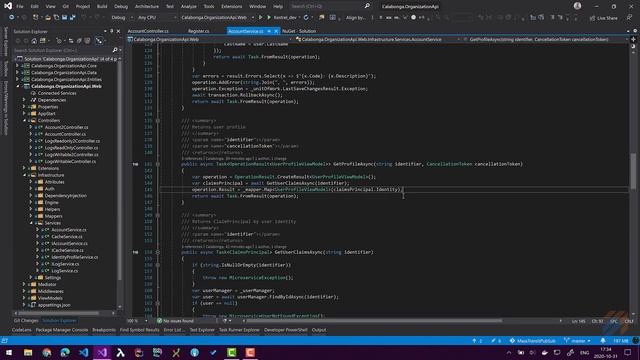Open the Git menu

point(66,7)
